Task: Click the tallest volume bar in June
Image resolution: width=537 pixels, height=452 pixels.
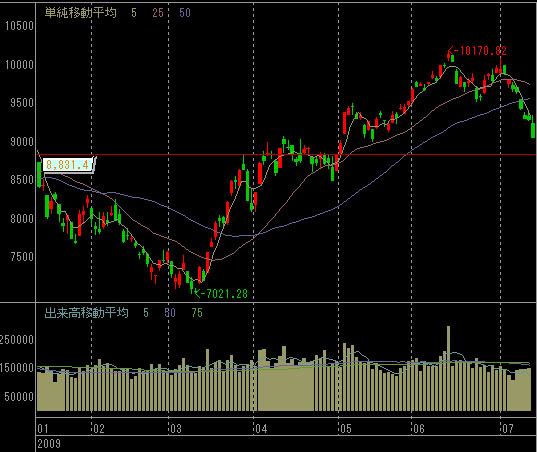Action: (x=449, y=368)
